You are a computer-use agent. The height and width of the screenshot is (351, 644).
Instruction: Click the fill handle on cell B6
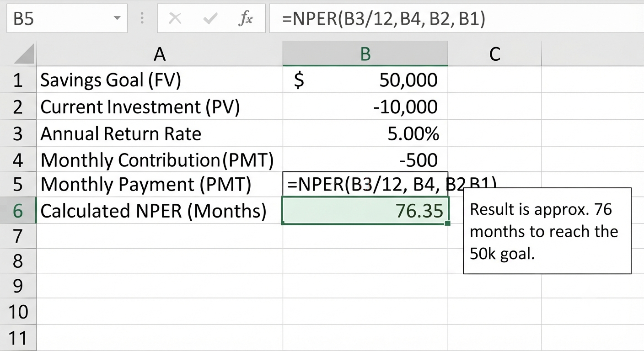click(x=447, y=223)
